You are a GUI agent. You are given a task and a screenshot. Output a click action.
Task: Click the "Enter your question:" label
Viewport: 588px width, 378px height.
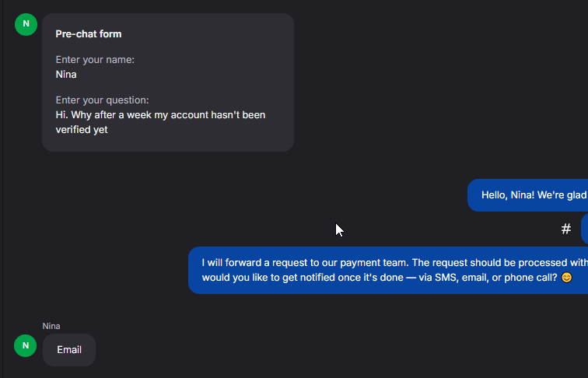(x=102, y=100)
